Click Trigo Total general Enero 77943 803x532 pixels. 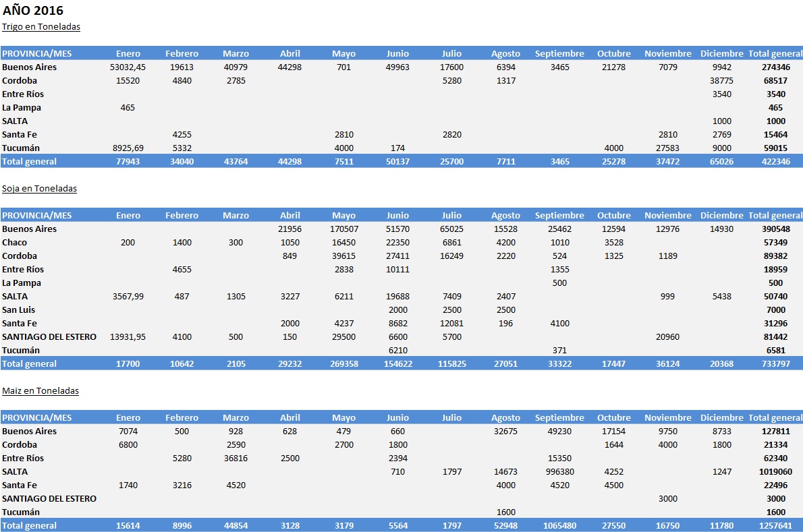[x=128, y=162]
